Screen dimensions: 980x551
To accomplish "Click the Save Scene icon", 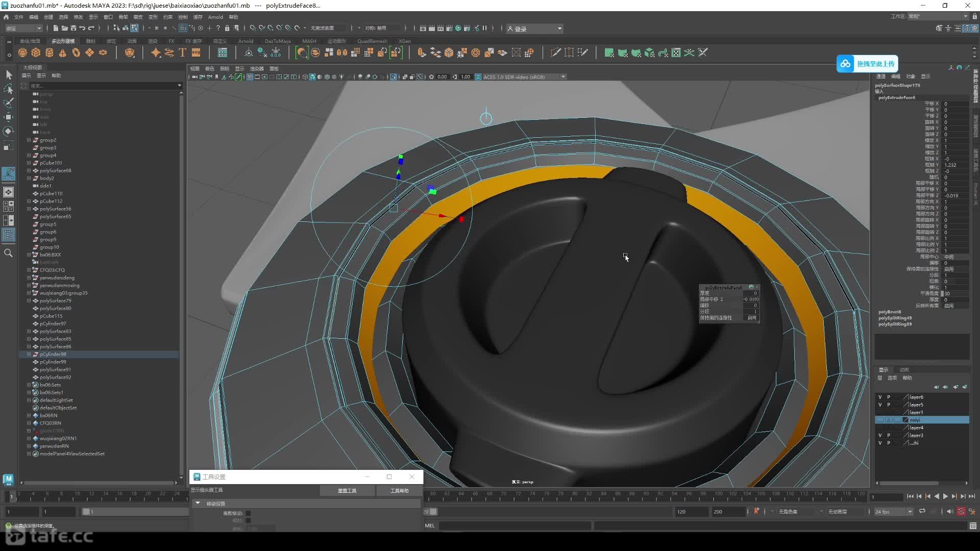I will pos(73,28).
